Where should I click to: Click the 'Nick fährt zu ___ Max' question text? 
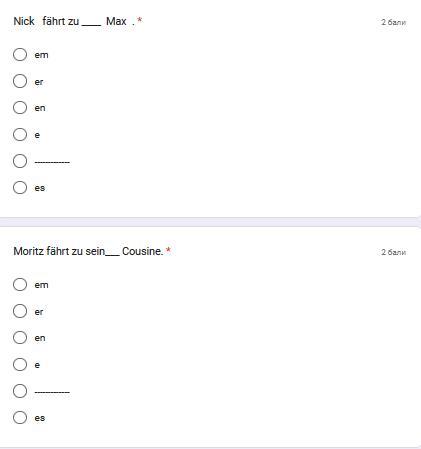point(74,21)
